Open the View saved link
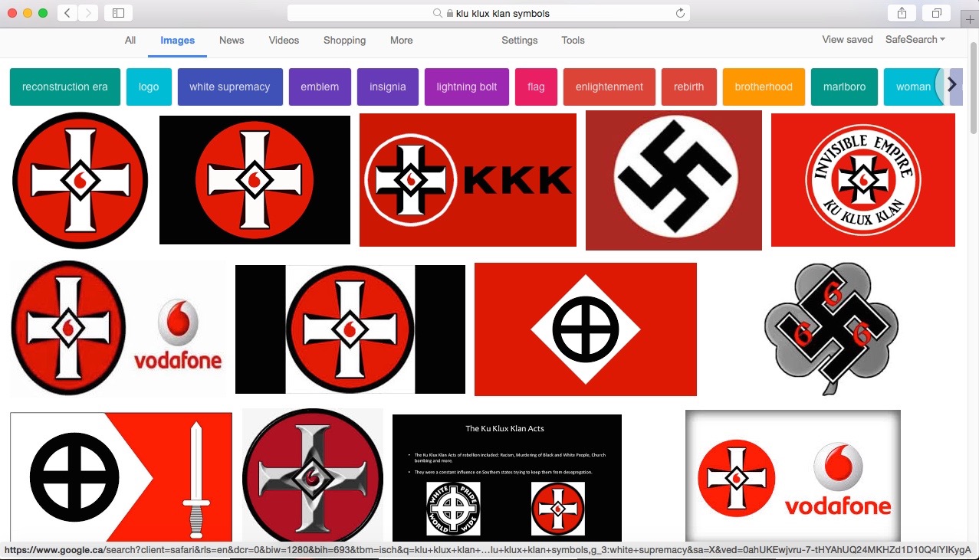Image resolution: width=979 pixels, height=560 pixels. point(847,40)
